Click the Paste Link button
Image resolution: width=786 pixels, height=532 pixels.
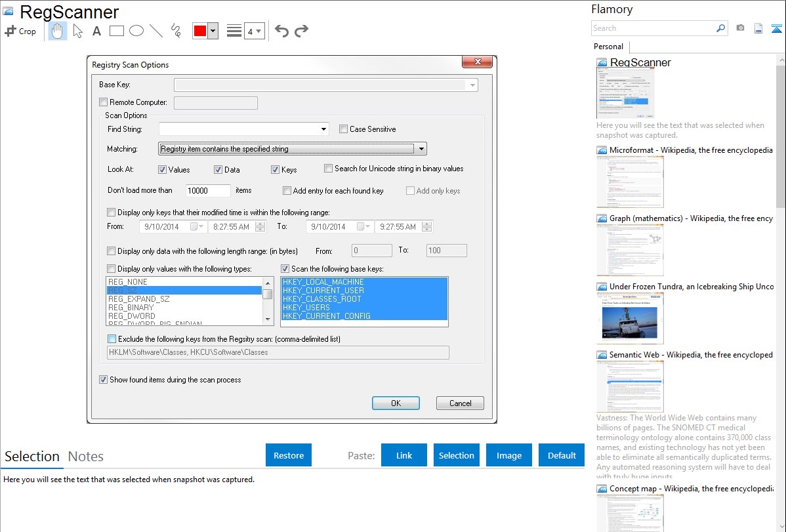tap(404, 455)
